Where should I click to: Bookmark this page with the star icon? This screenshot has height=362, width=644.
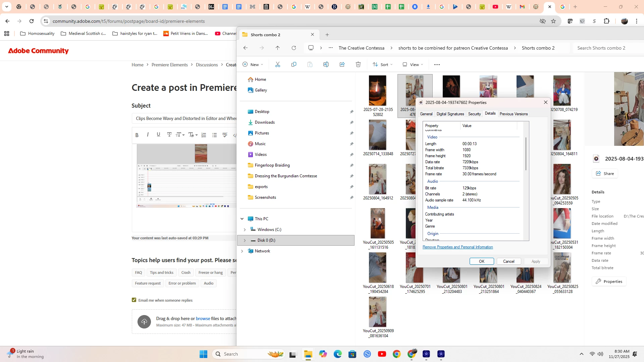(x=553, y=21)
